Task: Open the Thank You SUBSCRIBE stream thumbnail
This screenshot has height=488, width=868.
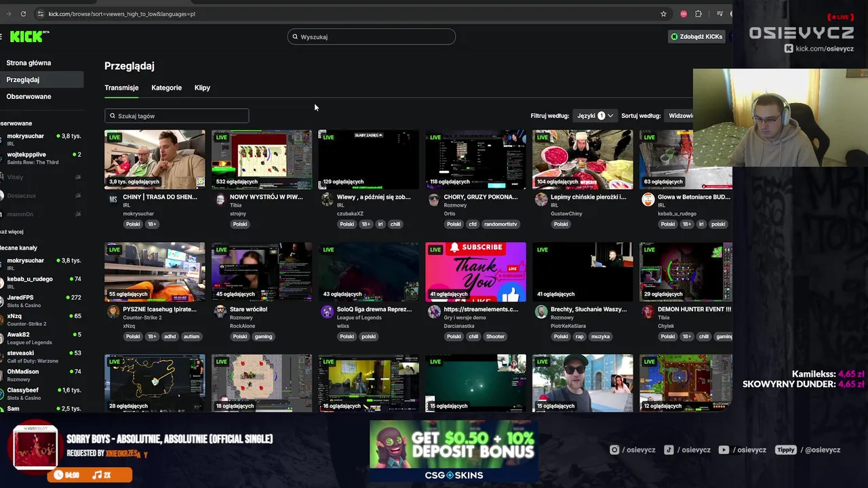Action: pos(475,272)
